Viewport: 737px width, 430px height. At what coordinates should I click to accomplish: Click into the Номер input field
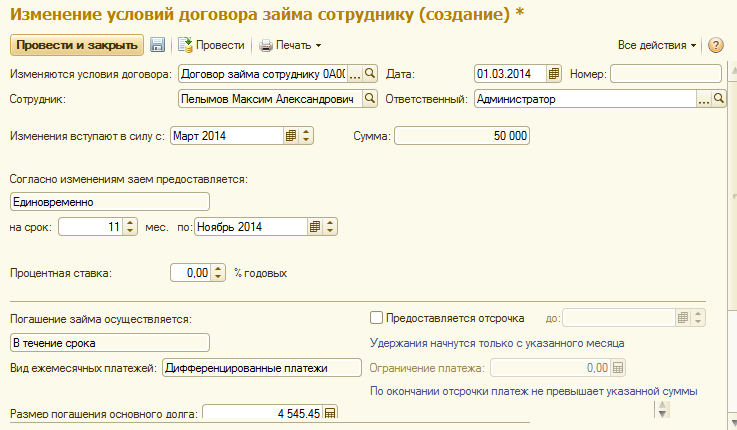coord(665,73)
